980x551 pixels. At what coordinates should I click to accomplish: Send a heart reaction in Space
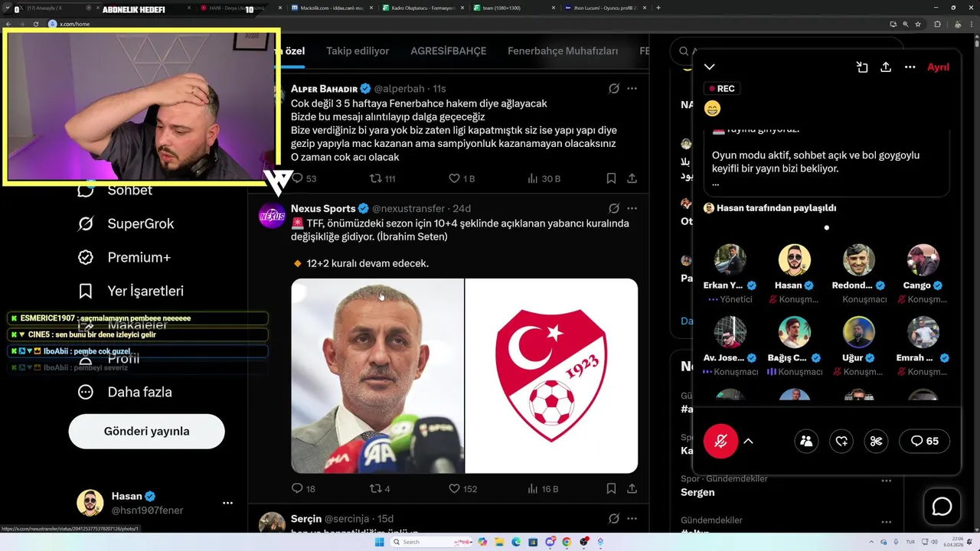tap(841, 441)
